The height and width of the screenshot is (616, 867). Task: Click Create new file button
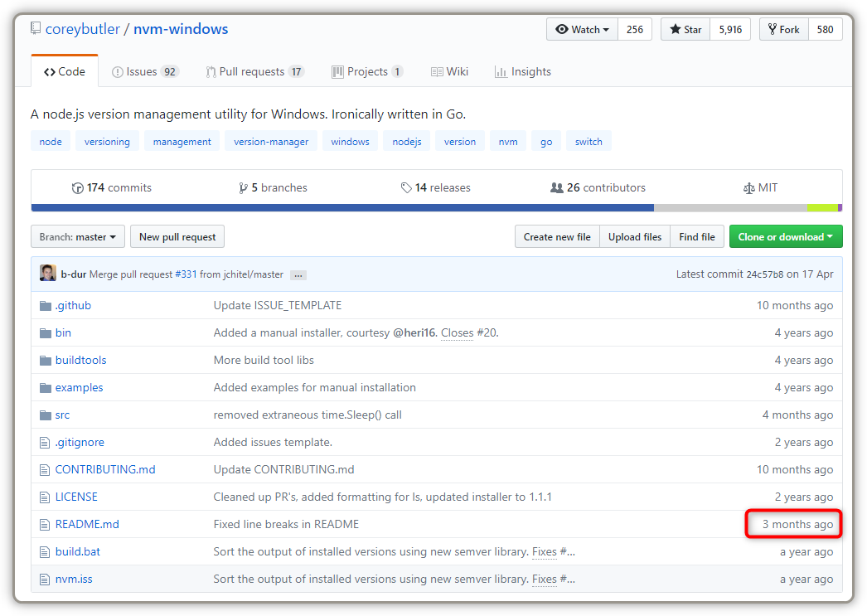(557, 236)
